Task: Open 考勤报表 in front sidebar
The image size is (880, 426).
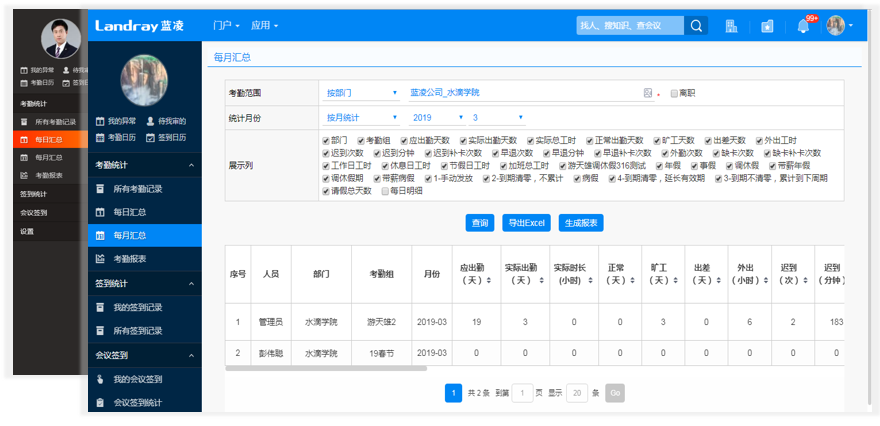Action: point(145,259)
